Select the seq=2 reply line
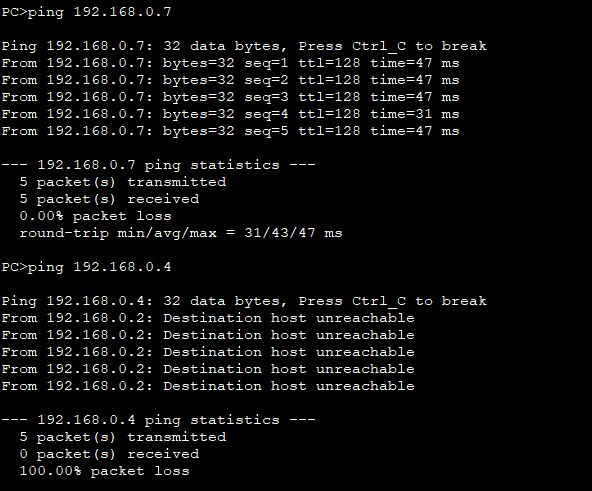The width and height of the screenshot is (592, 491). tap(230, 80)
